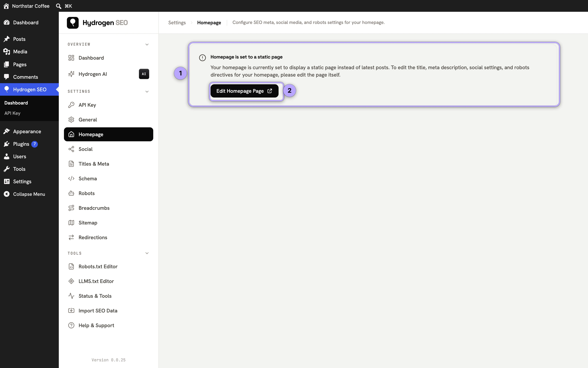Image resolution: width=588 pixels, height=368 pixels.
Task: Open WordPress Settings menu item
Action: [x=29, y=182]
